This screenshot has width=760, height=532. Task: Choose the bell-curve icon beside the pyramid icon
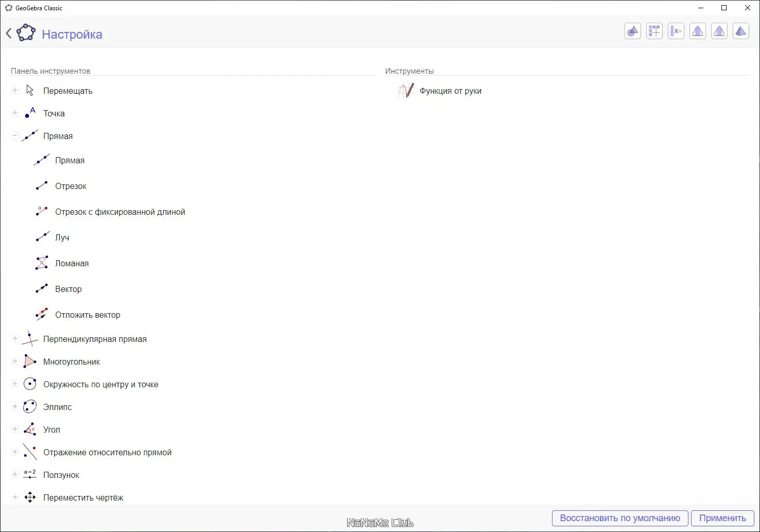719,31
